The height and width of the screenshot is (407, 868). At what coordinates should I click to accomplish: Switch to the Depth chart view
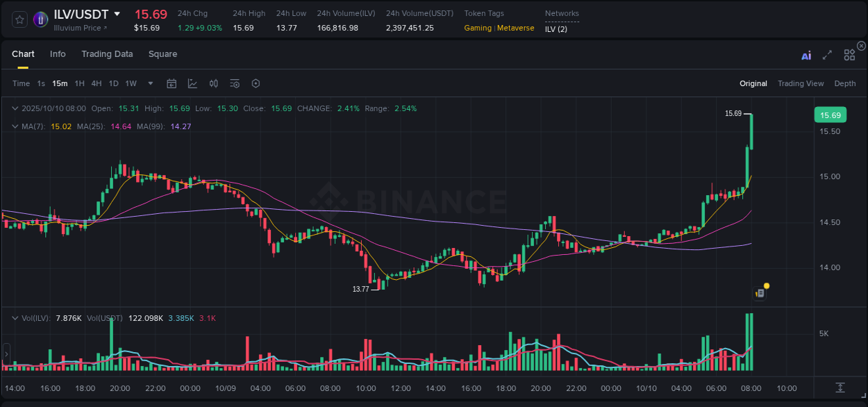844,83
